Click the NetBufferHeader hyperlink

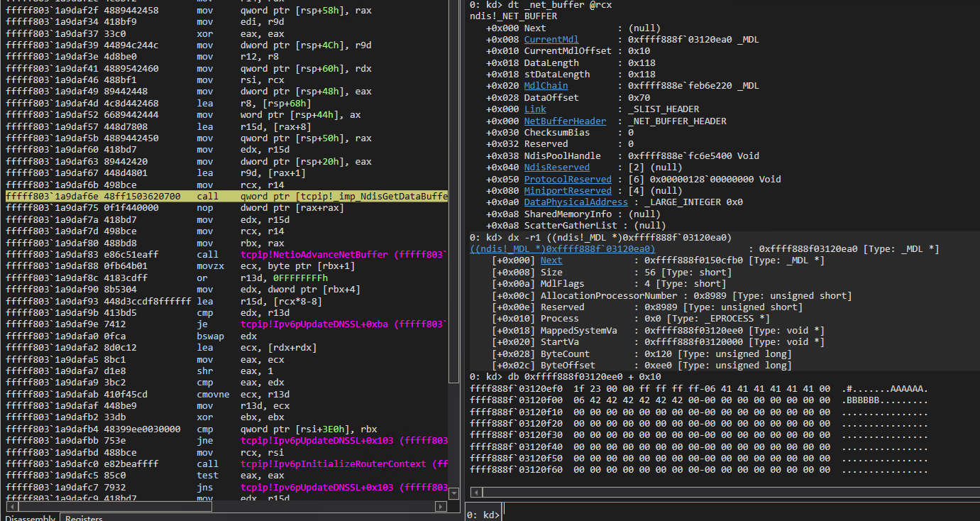pos(565,121)
